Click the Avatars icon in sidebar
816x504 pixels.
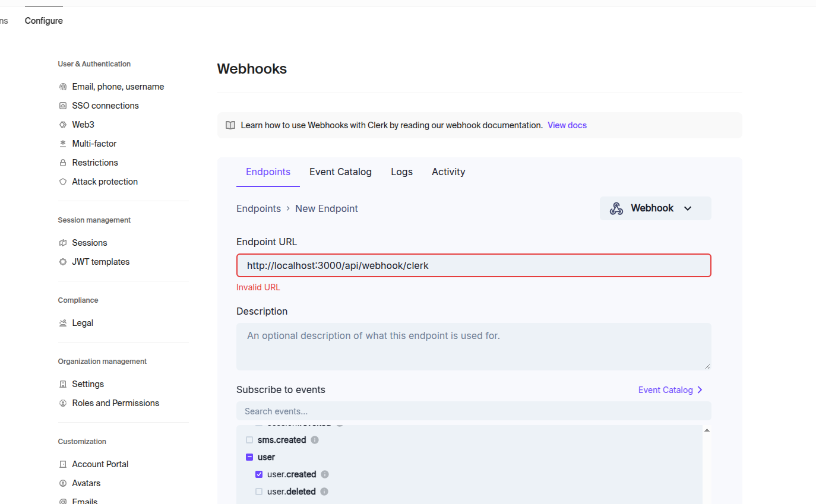[63, 483]
